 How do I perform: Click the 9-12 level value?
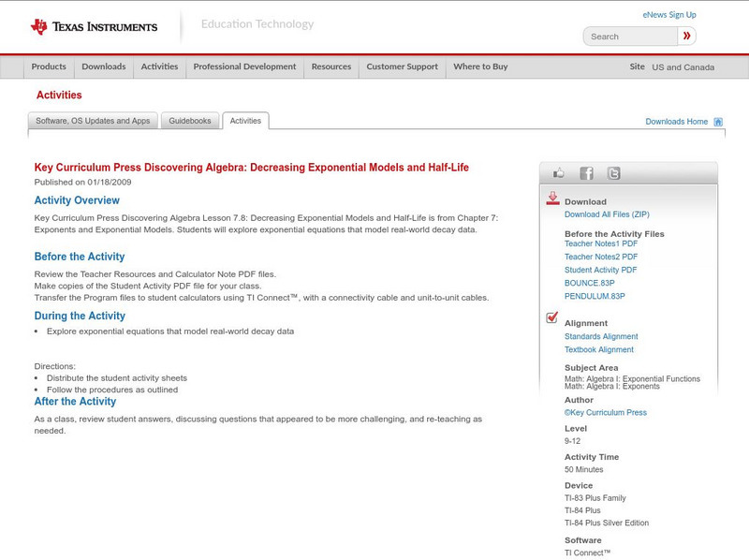click(x=572, y=441)
